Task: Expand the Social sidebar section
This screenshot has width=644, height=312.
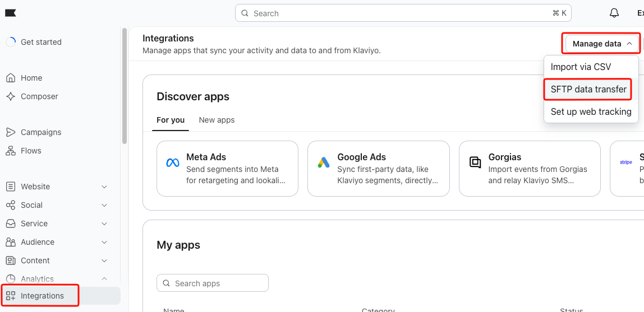Action: pyautogui.click(x=104, y=205)
